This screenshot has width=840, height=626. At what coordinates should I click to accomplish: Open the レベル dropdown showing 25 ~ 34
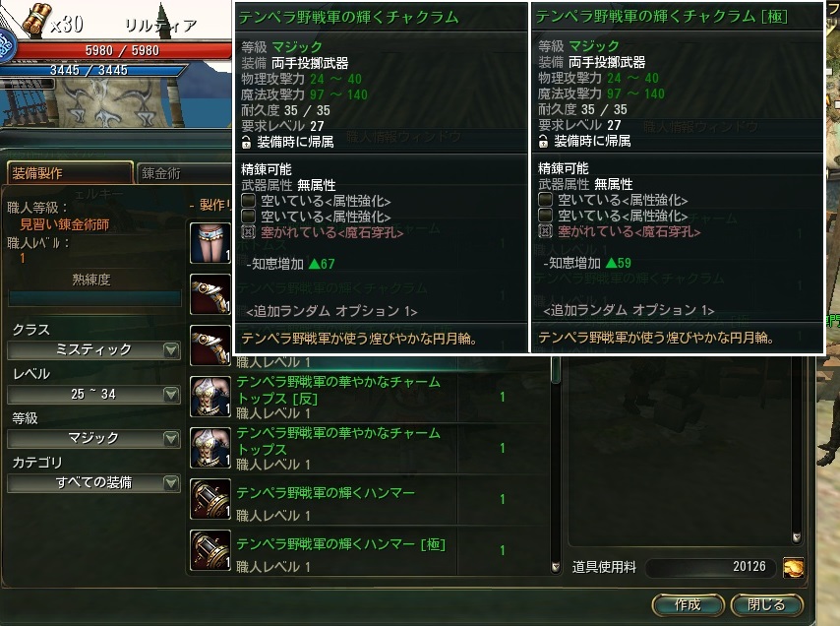(93, 395)
